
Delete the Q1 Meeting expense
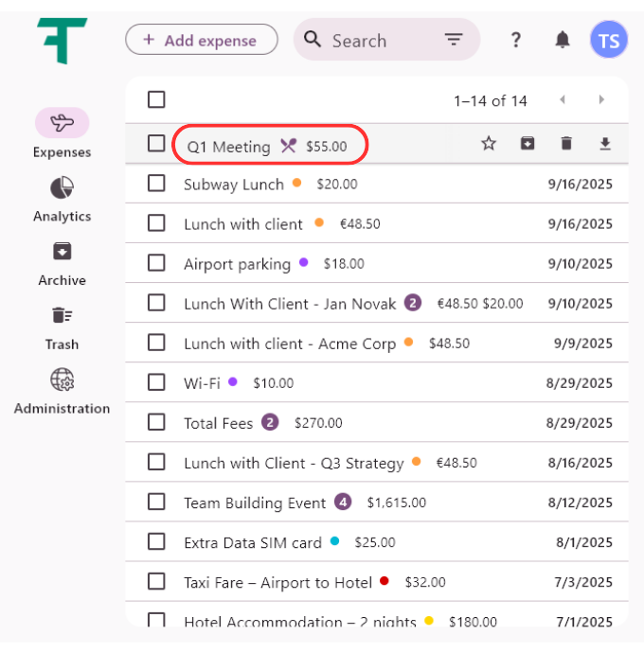566,144
